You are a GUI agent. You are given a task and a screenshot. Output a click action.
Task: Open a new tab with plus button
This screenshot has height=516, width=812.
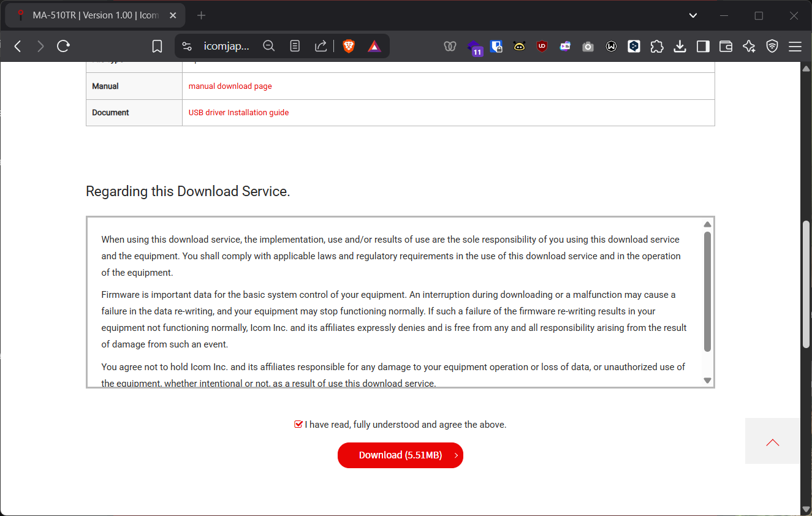(x=201, y=15)
